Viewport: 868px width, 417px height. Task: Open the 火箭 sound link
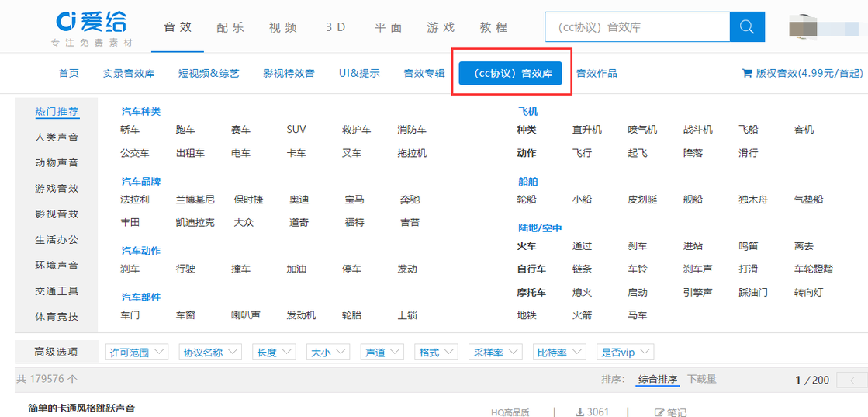[x=582, y=315]
